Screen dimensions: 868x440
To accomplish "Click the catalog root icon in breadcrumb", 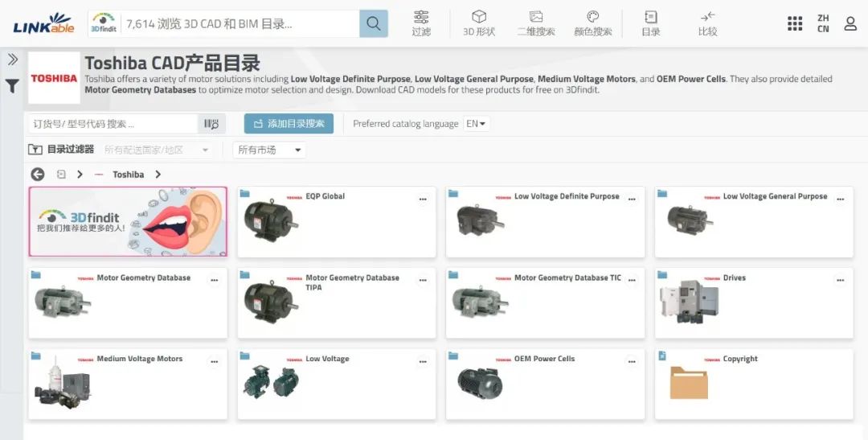I will click(x=61, y=175).
